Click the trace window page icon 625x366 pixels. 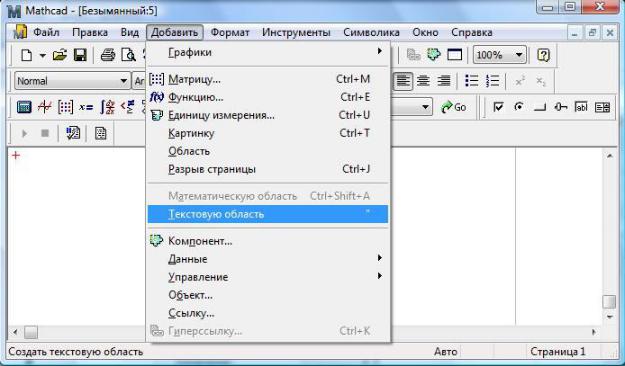click(x=100, y=133)
